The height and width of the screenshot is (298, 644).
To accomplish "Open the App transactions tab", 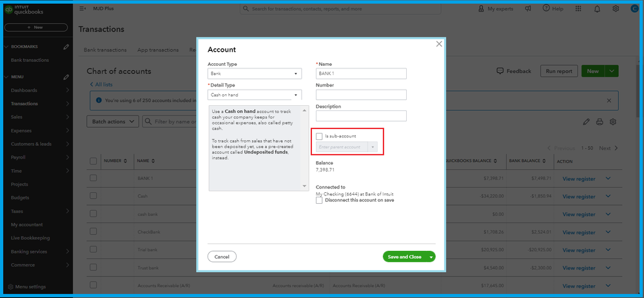I will click(158, 50).
